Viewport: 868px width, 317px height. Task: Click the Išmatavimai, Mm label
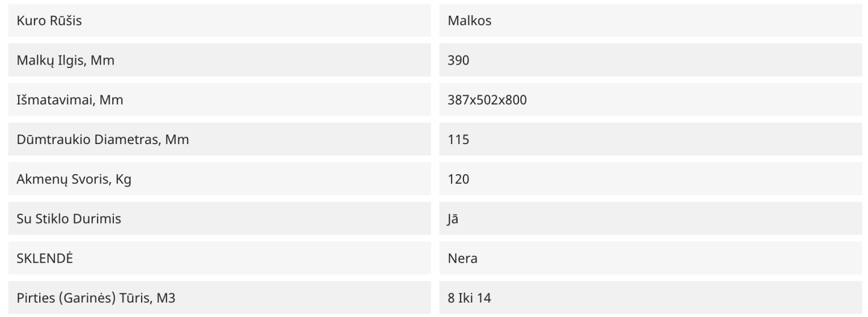(x=69, y=100)
